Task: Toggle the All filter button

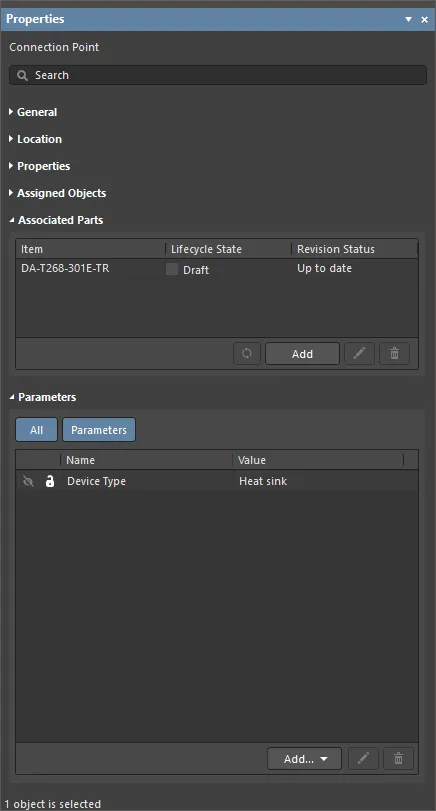Action: [36, 430]
